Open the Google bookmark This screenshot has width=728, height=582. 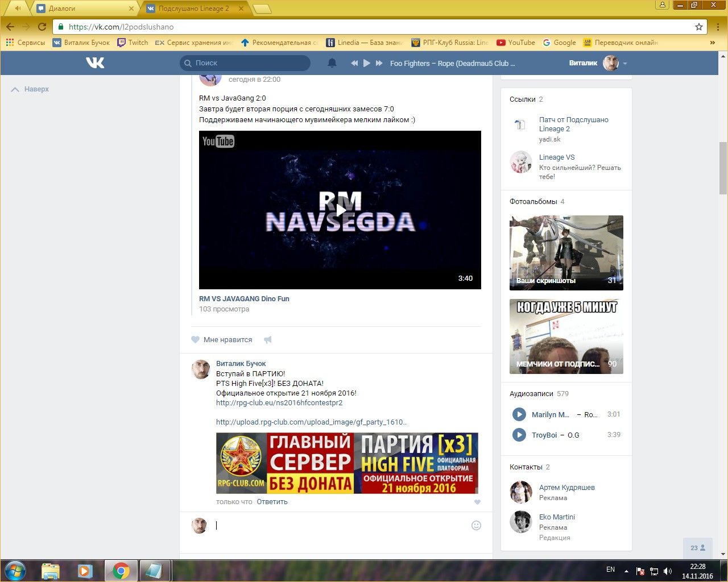[x=559, y=43]
